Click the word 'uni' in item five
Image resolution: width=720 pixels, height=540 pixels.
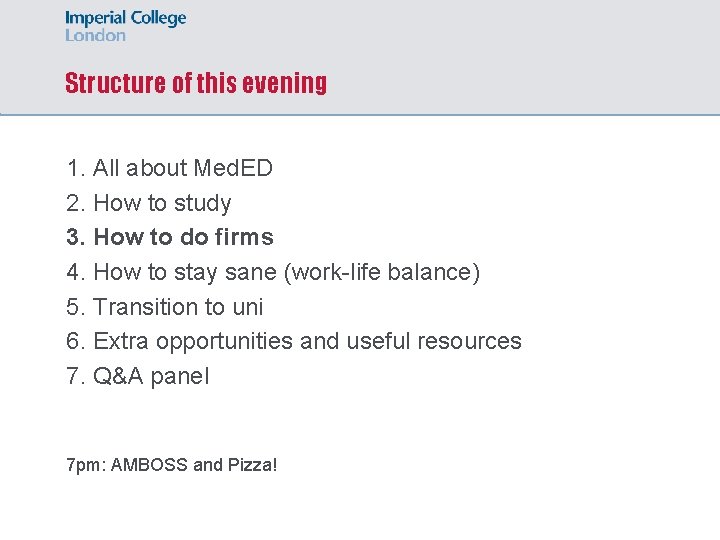(x=248, y=307)
